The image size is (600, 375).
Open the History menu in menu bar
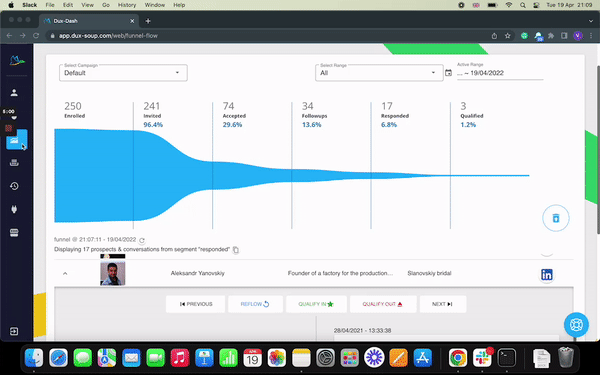(127, 5)
